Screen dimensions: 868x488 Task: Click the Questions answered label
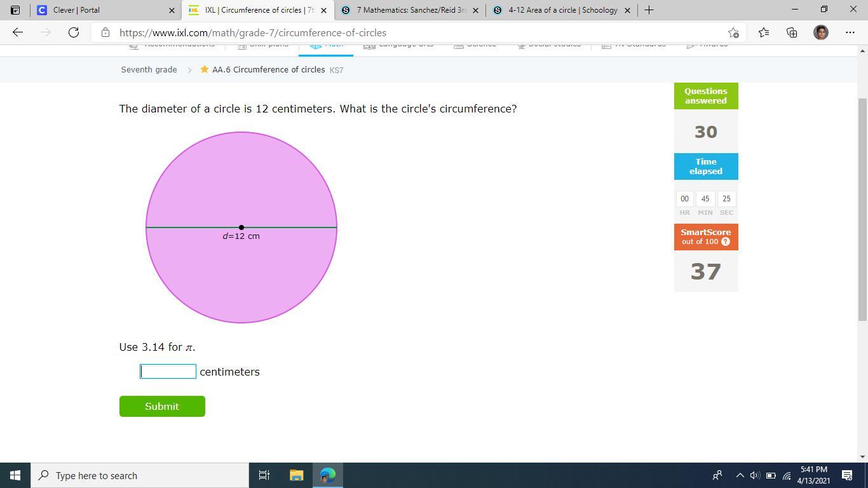[706, 96]
